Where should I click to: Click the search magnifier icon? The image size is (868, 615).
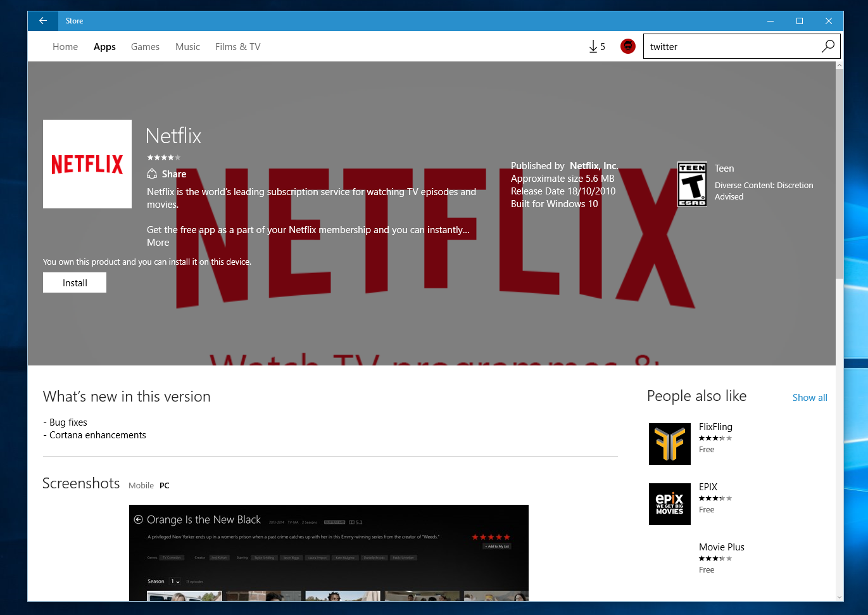827,46
